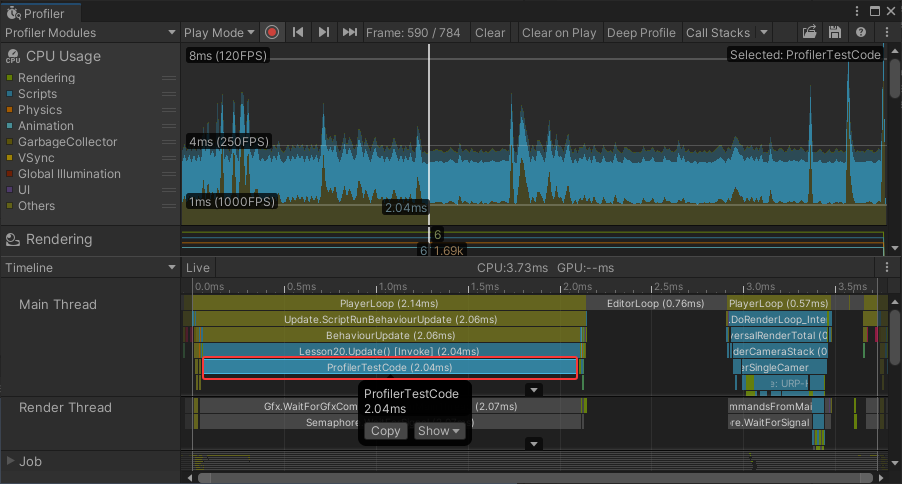902x484 pixels.
Task: Enable Clear on Play option
Action: coord(558,32)
